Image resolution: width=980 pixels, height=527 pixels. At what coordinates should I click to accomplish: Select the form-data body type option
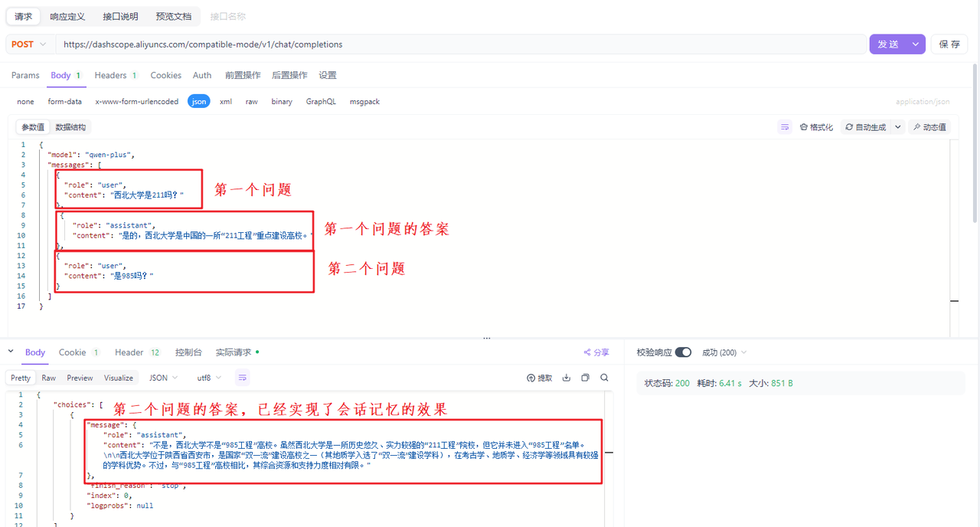(65, 101)
